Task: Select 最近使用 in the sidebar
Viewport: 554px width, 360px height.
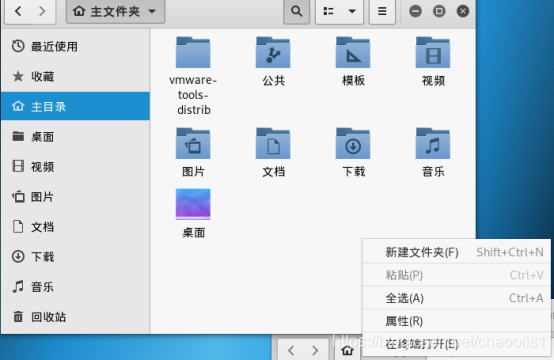Action: point(75,46)
